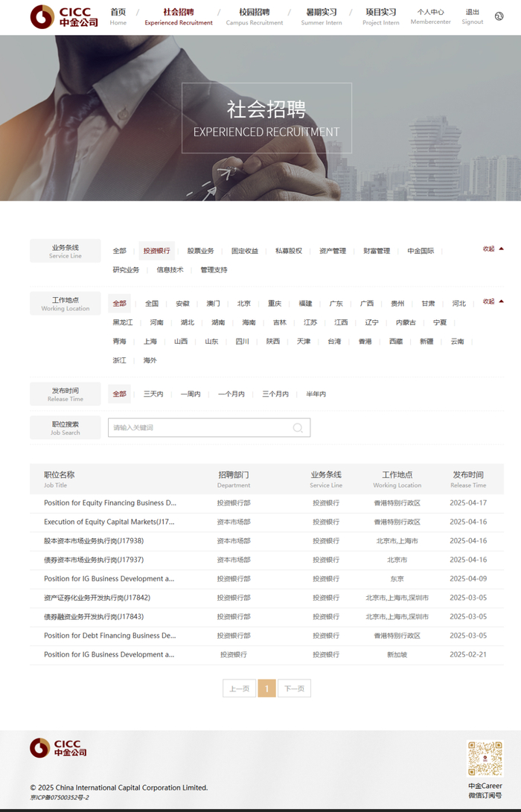Open 个人中心 Membercenter
The height and width of the screenshot is (812, 521).
pos(430,16)
